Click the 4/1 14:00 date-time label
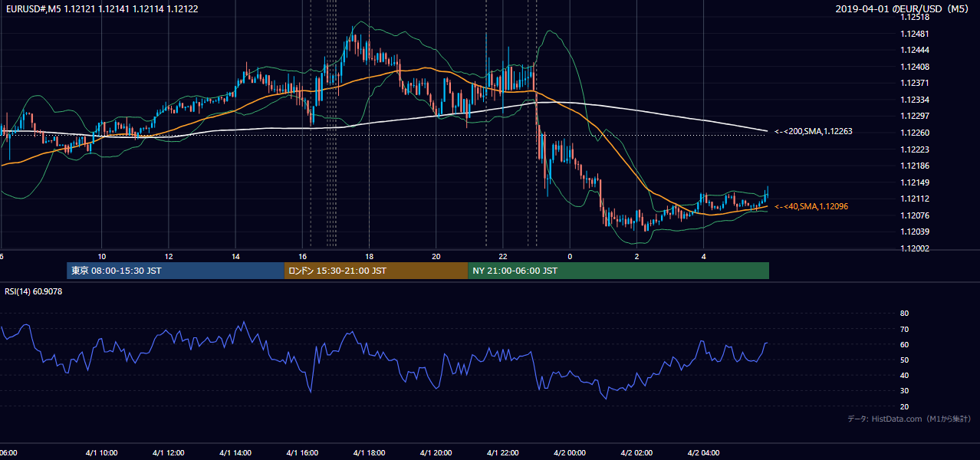This screenshot has width=980, height=460. point(235,453)
